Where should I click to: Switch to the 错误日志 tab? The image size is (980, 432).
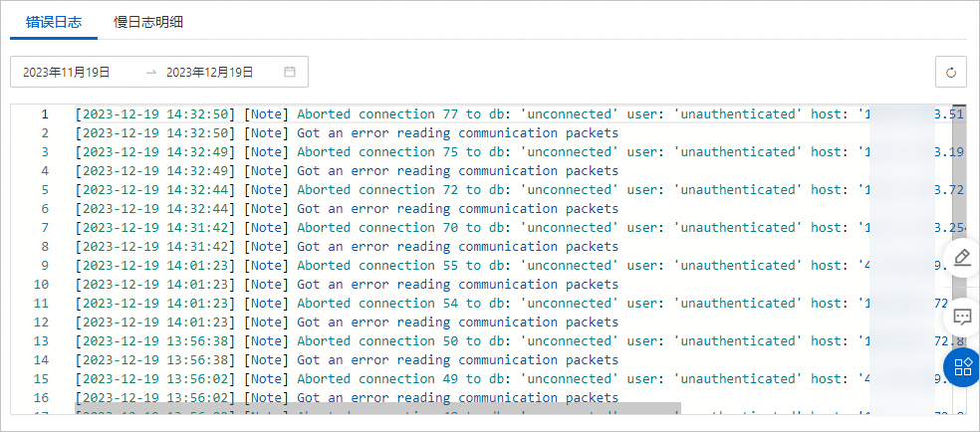[54, 21]
